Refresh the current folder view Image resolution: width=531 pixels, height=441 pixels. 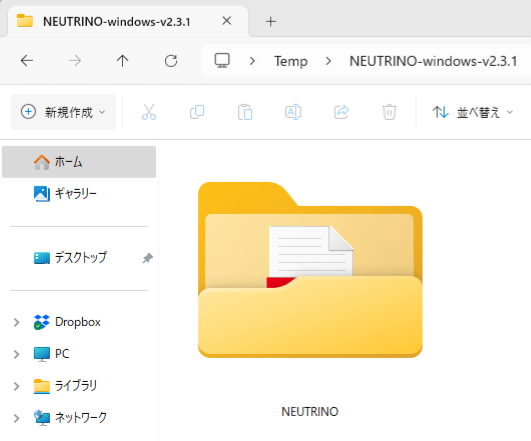pos(171,61)
